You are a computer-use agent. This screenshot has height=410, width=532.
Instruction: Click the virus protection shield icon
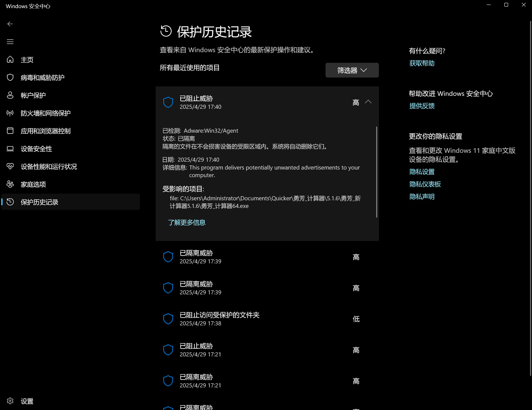tap(10, 77)
